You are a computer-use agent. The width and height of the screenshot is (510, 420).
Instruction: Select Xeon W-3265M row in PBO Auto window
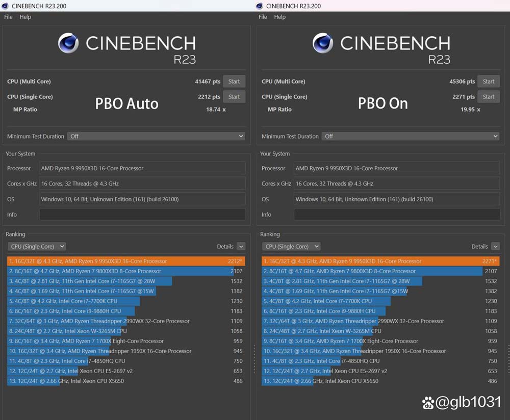[x=126, y=331]
